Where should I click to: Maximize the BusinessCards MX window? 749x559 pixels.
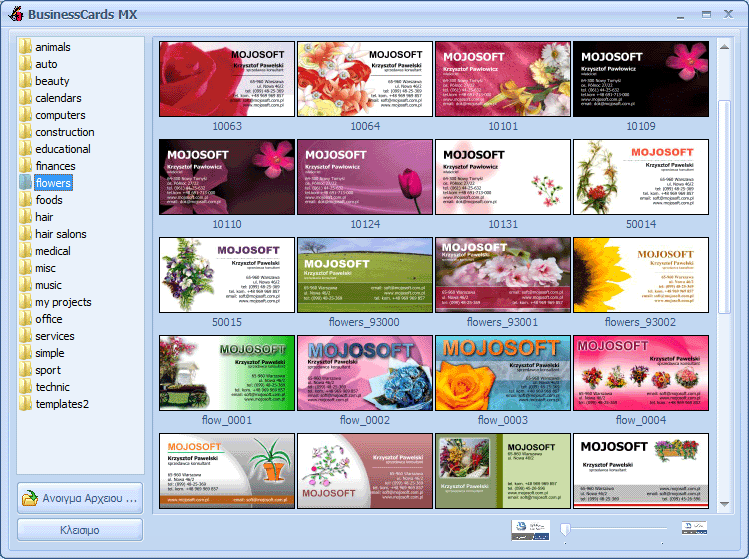point(706,15)
